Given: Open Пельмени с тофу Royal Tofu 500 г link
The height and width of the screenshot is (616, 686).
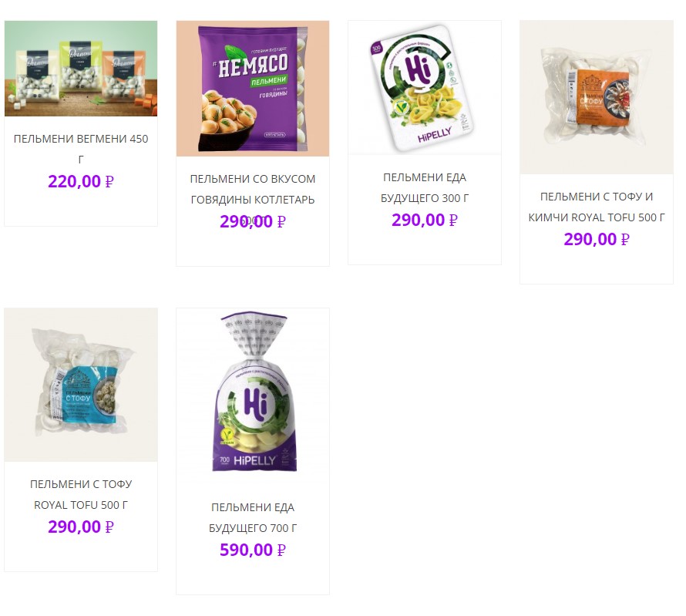Looking at the screenshot, I should pos(81,494).
